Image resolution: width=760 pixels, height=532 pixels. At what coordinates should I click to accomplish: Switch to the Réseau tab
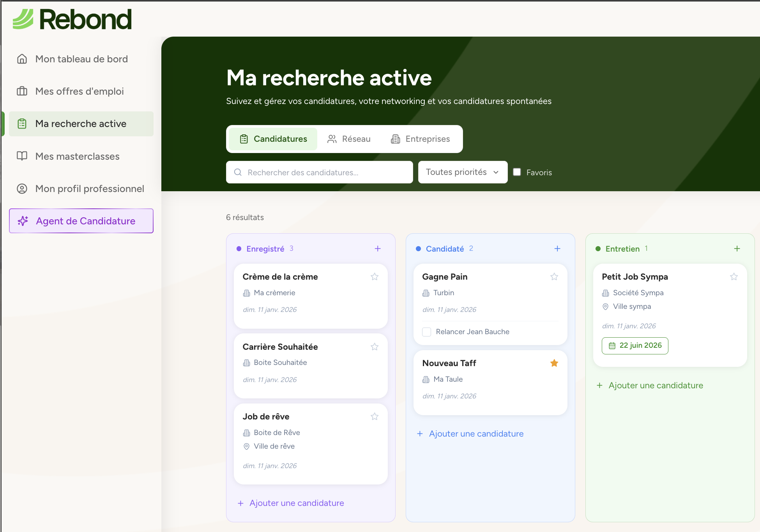[349, 139]
